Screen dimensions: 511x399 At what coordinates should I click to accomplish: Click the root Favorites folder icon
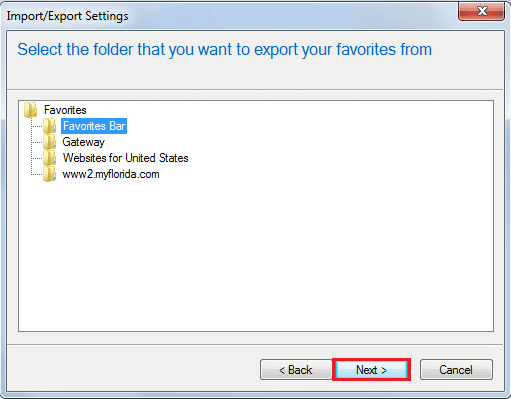click(x=31, y=110)
